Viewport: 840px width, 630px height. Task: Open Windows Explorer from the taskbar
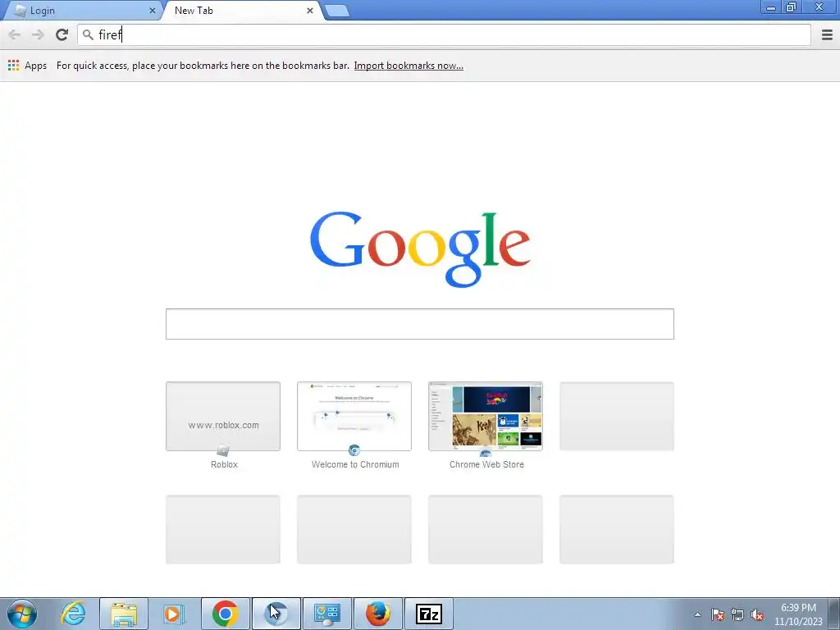coord(124,614)
